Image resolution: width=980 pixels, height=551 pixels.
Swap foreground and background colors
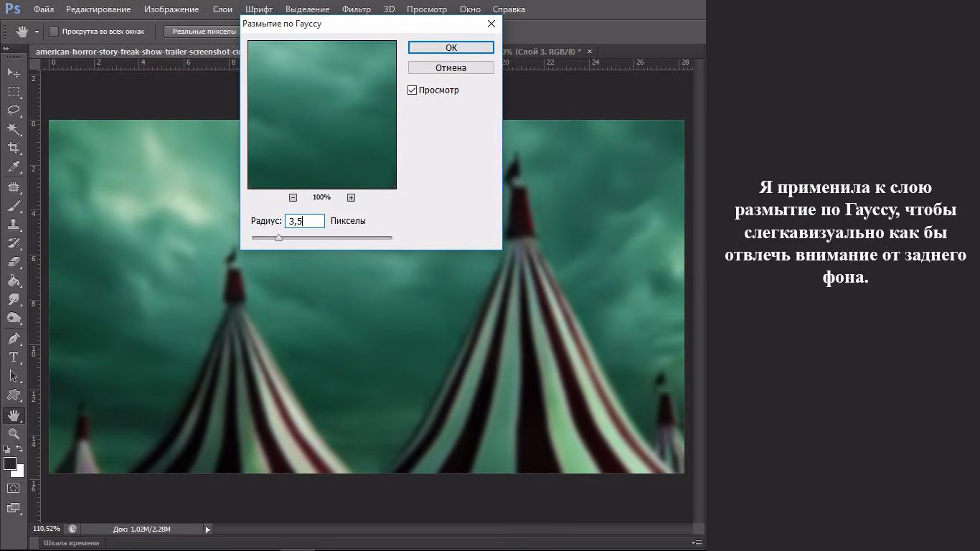click(21, 449)
